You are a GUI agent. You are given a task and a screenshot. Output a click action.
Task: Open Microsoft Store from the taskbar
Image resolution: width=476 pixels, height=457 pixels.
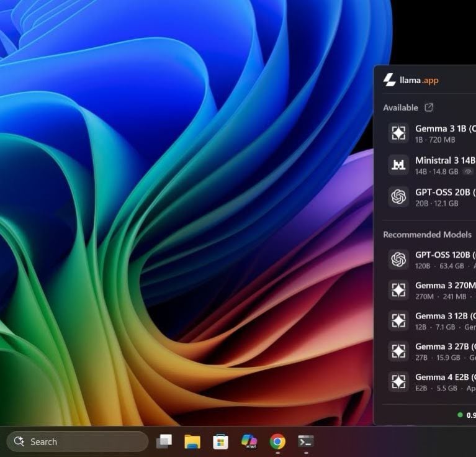(221, 441)
